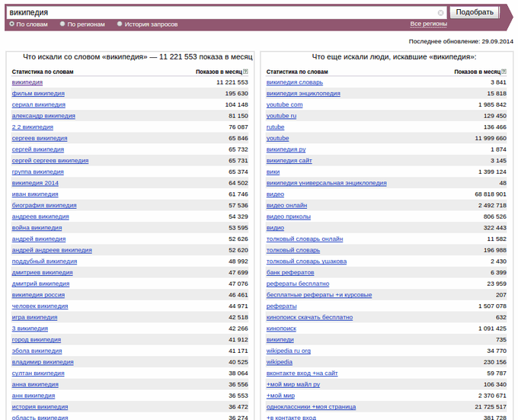Screen dimensions: 518x420
Task: Open the 'википедия энциклопедия' link
Action: 303,94
